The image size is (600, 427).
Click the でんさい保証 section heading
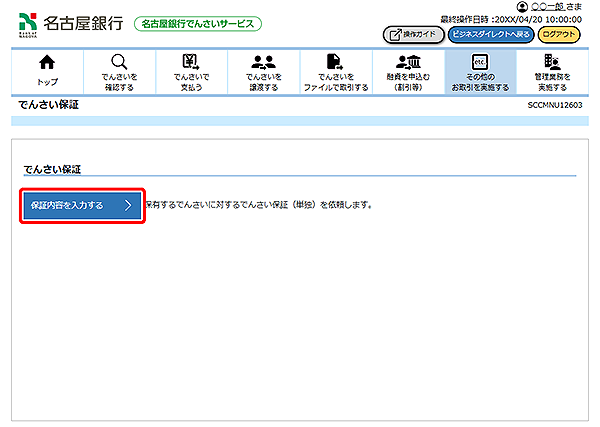coord(52,169)
